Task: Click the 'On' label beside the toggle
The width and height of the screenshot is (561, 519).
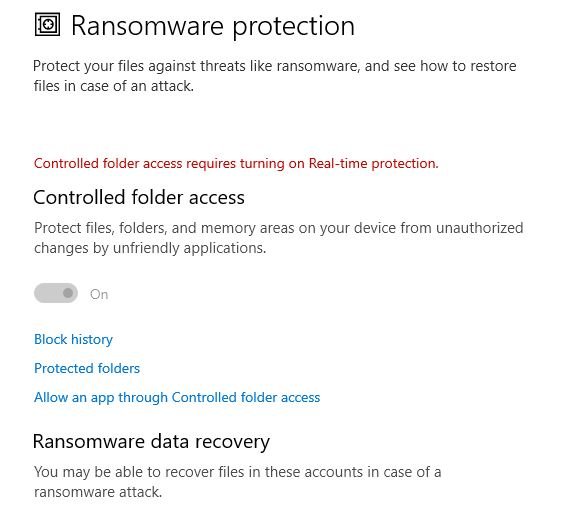Action: point(99,294)
